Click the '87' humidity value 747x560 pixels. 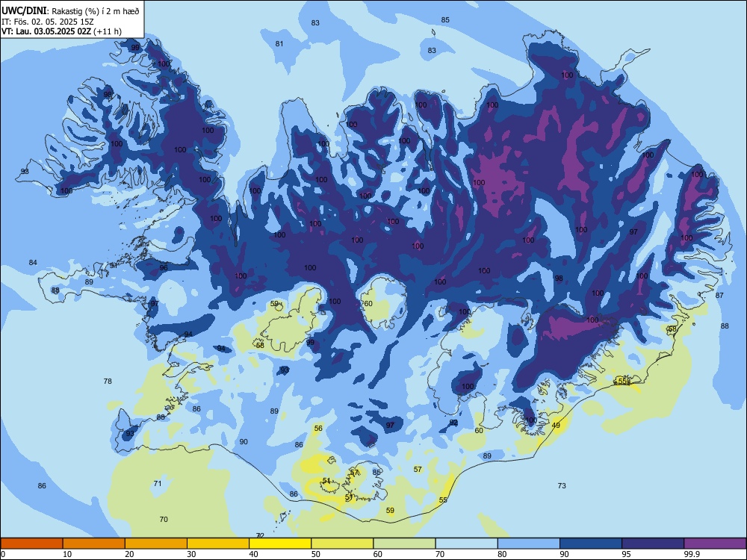point(719,295)
